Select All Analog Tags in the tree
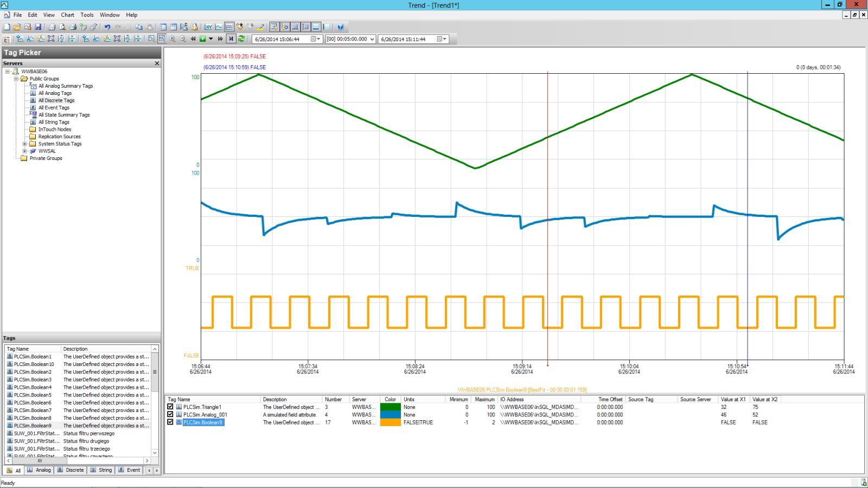The image size is (868, 488). tap(55, 93)
